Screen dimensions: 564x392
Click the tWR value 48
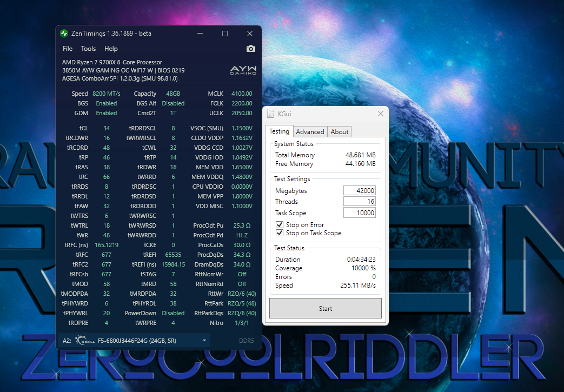pos(107,235)
